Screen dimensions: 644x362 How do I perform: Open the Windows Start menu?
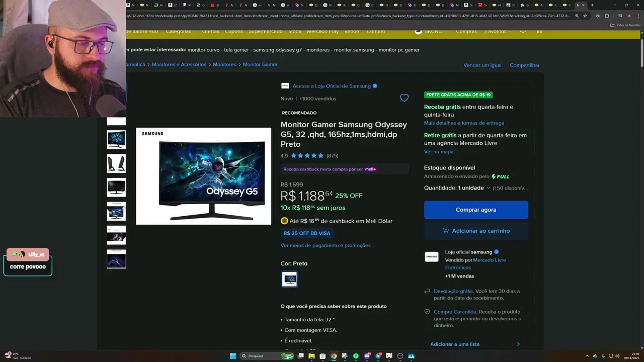tap(233, 356)
